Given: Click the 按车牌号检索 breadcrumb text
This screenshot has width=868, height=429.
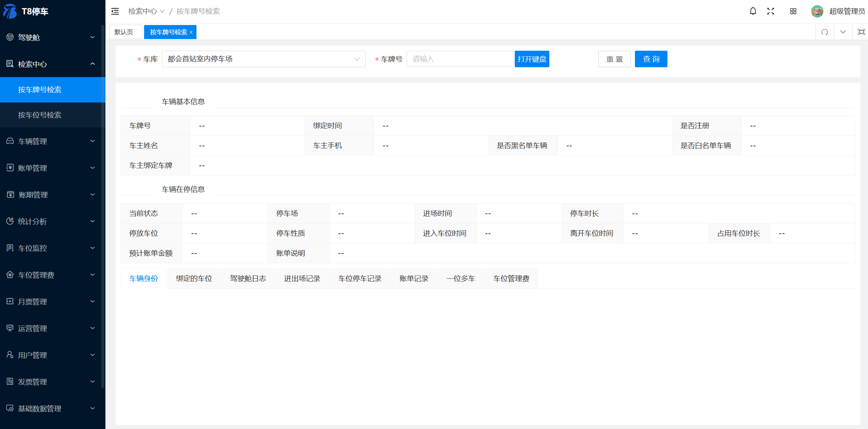Looking at the screenshot, I should click(198, 11).
